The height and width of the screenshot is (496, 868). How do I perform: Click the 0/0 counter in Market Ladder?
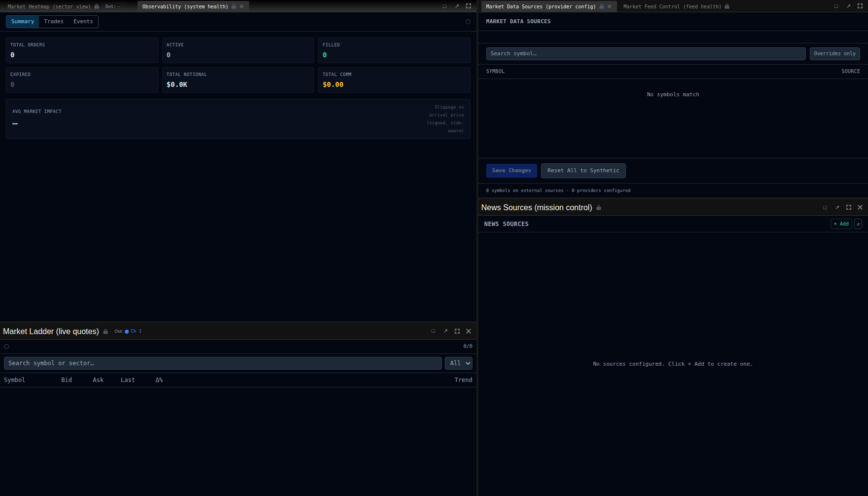pyautogui.click(x=468, y=346)
